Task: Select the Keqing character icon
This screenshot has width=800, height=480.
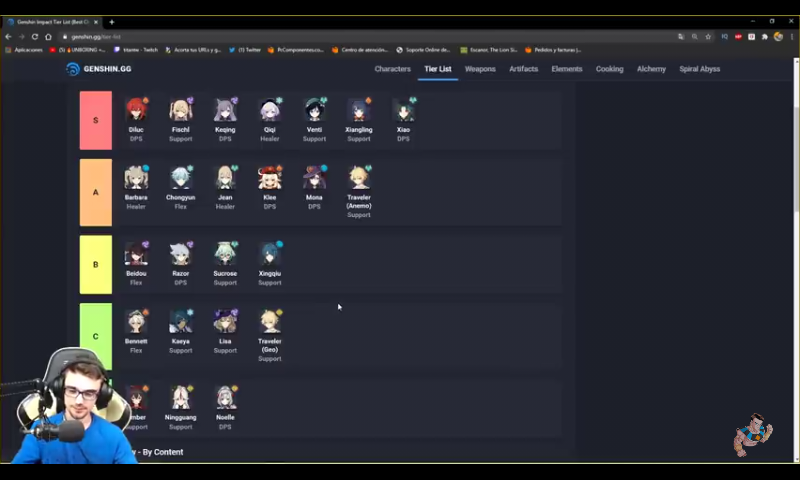Action: pos(225,110)
